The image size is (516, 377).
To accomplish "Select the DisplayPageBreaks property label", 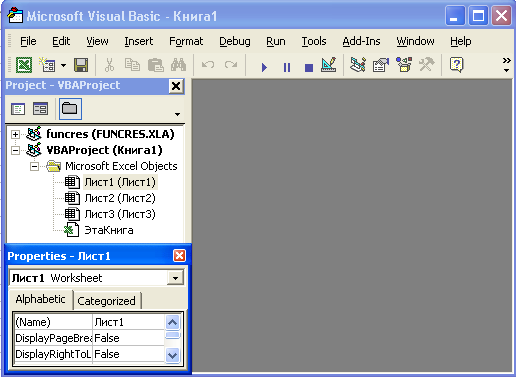I will pos(53,338).
